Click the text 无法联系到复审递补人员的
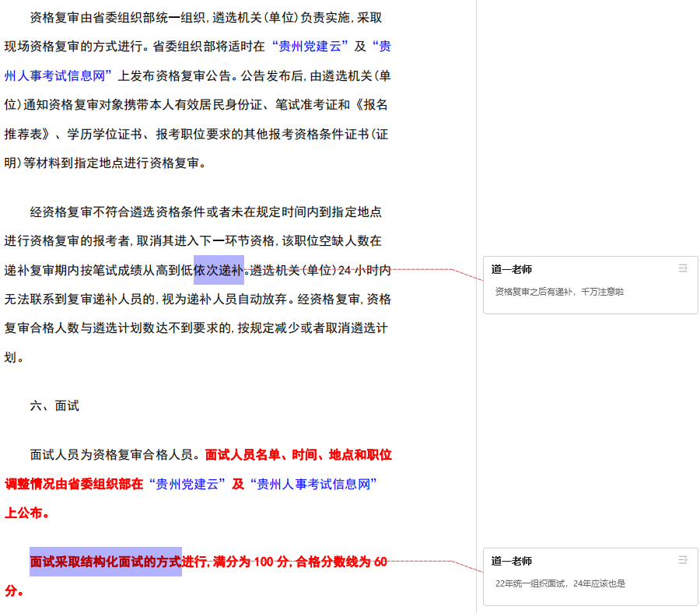 [x=81, y=299]
